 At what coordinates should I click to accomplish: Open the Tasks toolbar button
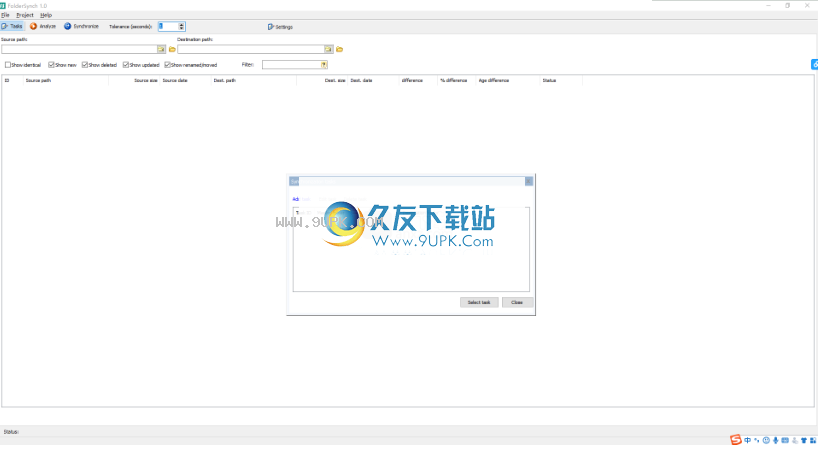pos(13,26)
